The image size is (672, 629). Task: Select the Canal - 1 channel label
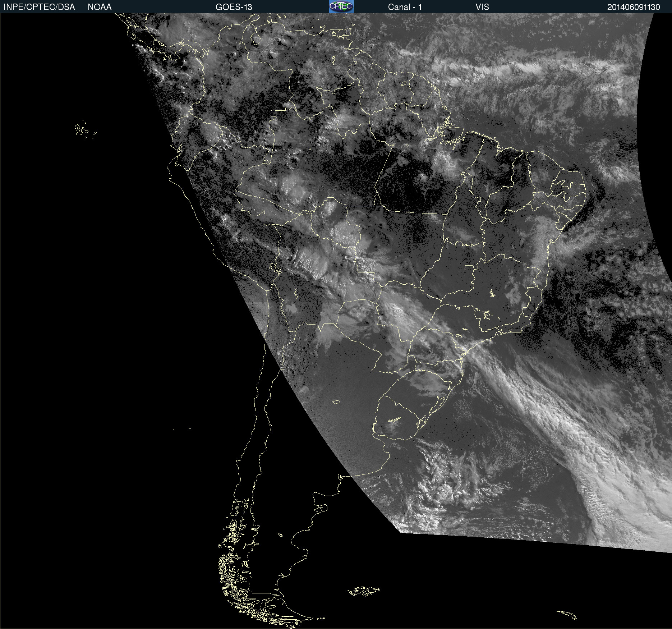pos(405,7)
